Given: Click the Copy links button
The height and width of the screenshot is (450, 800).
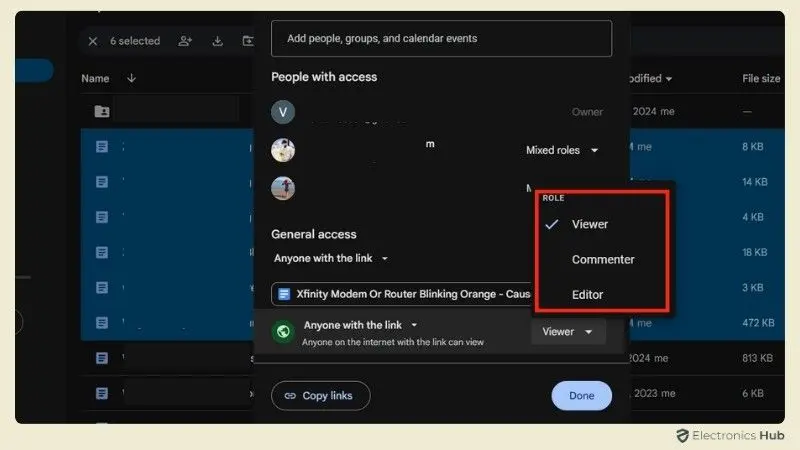Looking at the screenshot, I should coord(320,395).
